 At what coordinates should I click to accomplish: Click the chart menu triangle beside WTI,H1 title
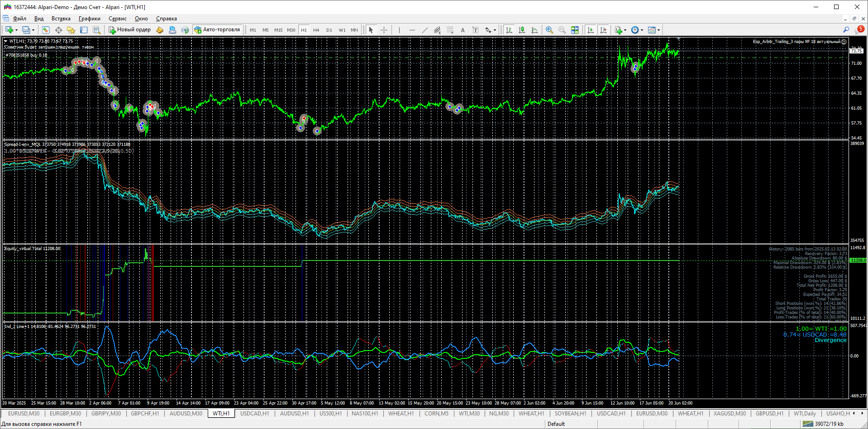tap(6, 41)
